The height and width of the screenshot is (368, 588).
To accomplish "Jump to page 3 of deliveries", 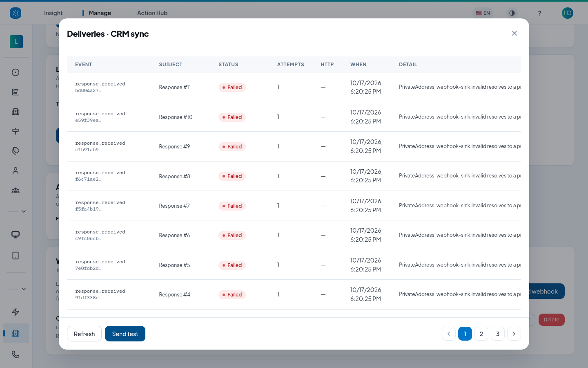I will point(498,334).
